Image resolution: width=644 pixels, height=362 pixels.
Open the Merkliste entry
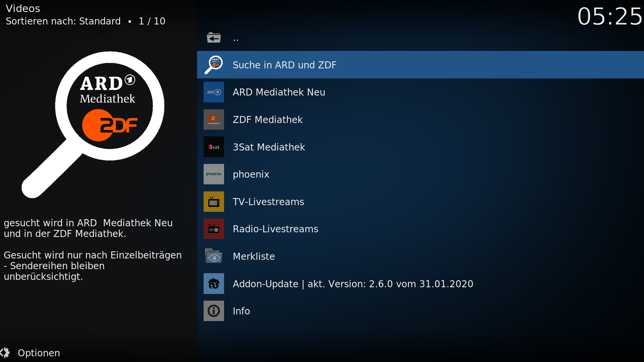420,256
